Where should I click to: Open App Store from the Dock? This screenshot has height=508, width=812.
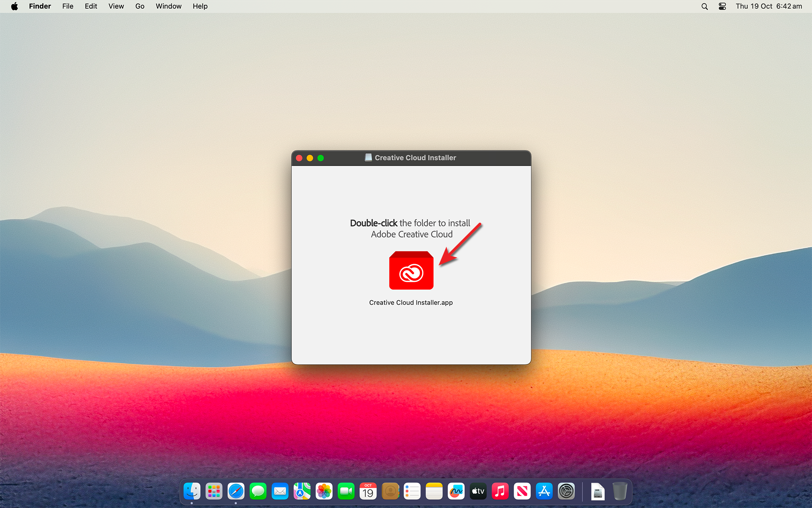(544, 491)
